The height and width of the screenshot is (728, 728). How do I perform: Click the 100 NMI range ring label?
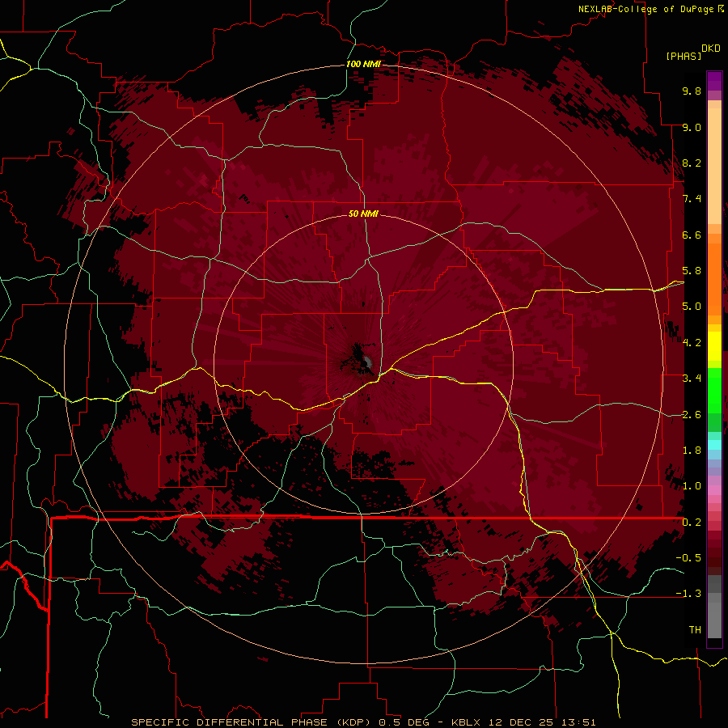[x=363, y=64]
